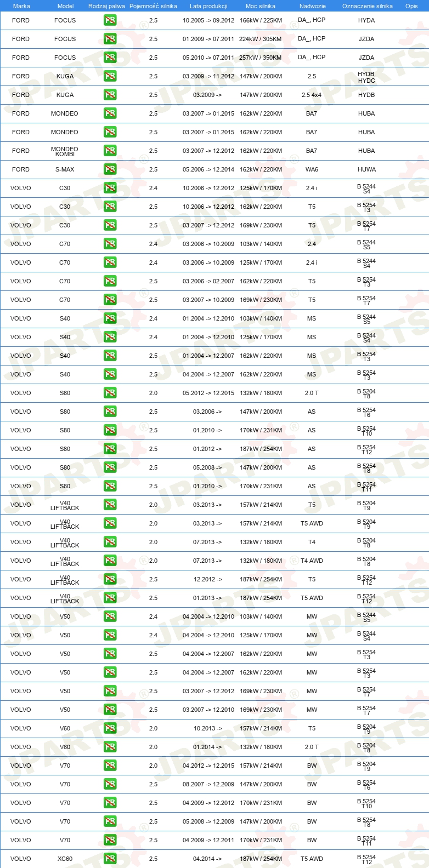Click fuel icon in Volvo S80 B 5254 T11 row
Image resolution: width=429 pixels, height=868 pixels.
(x=110, y=486)
